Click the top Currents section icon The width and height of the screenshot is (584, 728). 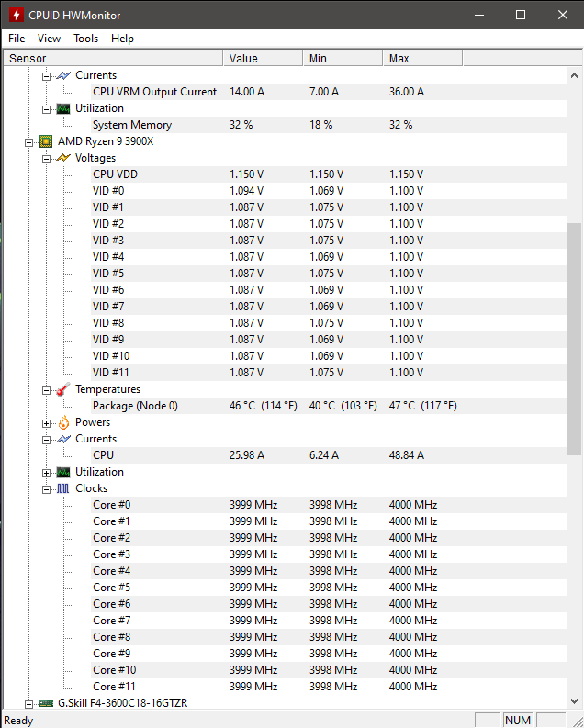tap(63, 75)
